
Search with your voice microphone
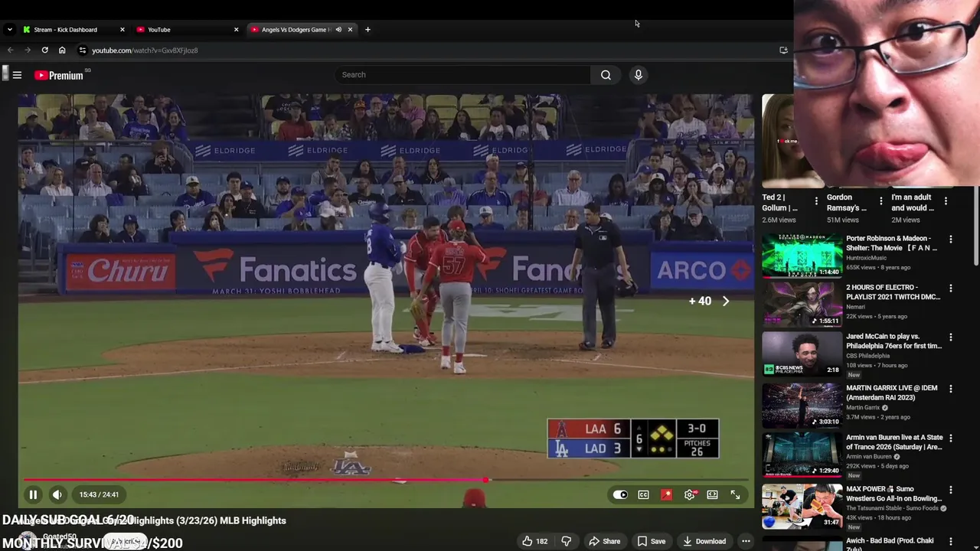pyautogui.click(x=638, y=75)
